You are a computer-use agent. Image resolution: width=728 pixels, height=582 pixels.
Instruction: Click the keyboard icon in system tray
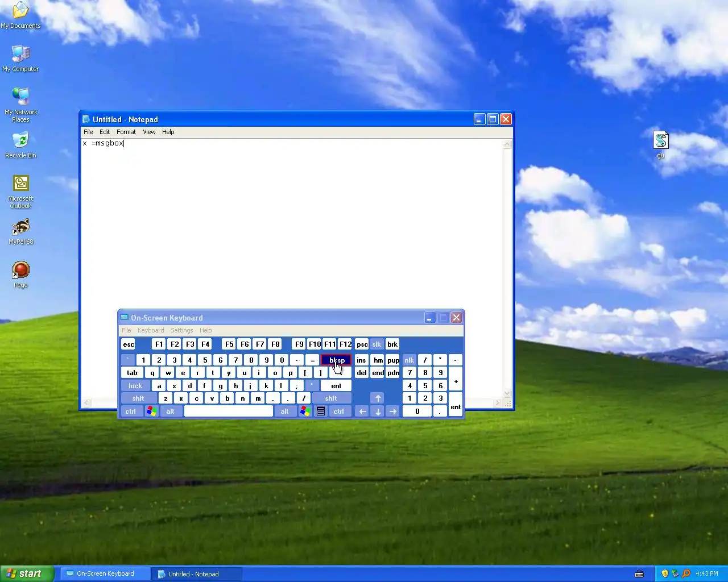coord(639,573)
